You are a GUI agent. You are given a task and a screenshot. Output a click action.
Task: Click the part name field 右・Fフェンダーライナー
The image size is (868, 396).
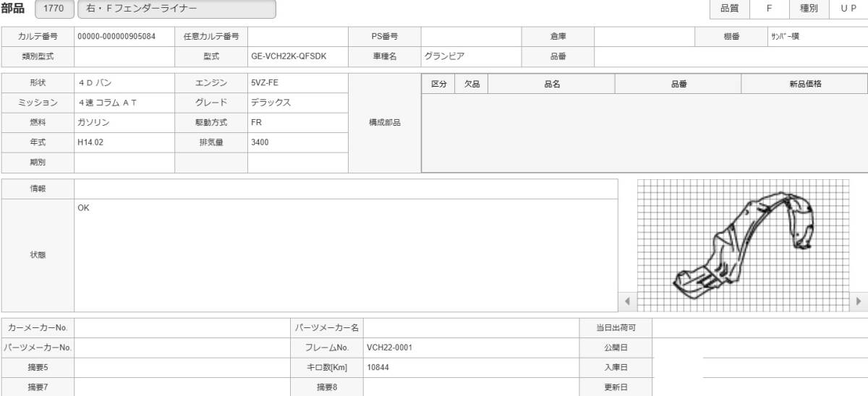pyautogui.click(x=176, y=9)
